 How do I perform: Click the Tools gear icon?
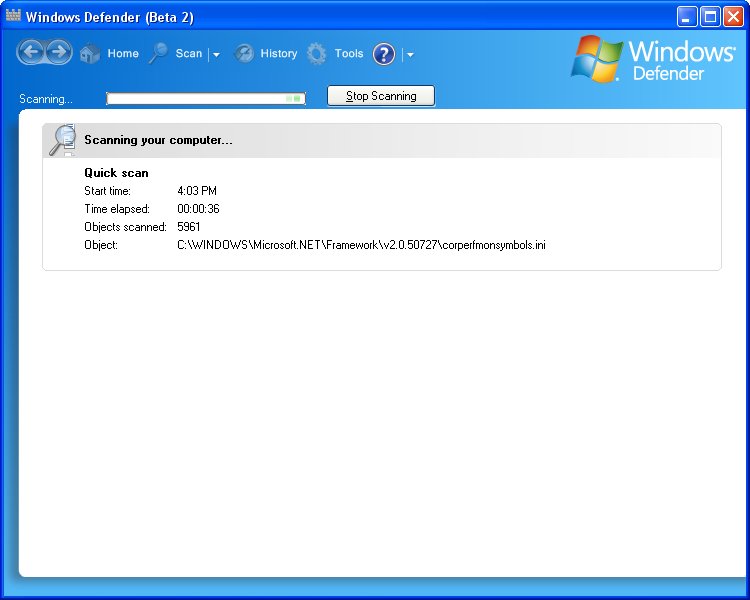coord(316,54)
